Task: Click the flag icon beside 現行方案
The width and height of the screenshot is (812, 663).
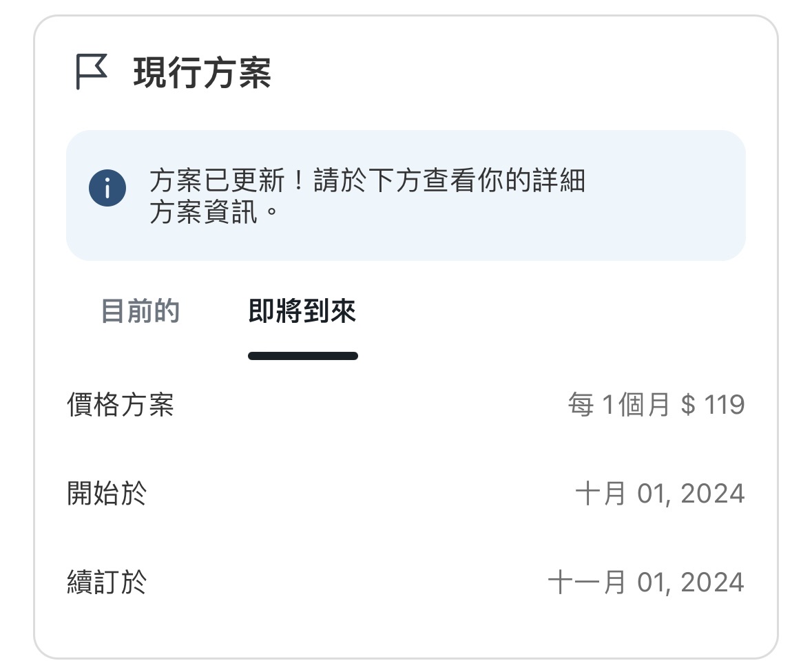Action: point(91,72)
